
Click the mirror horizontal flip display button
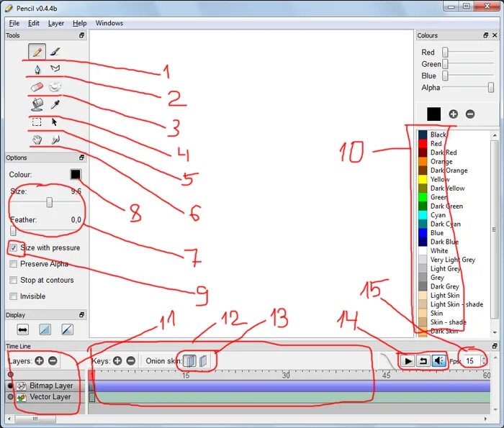tap(23, 329)
